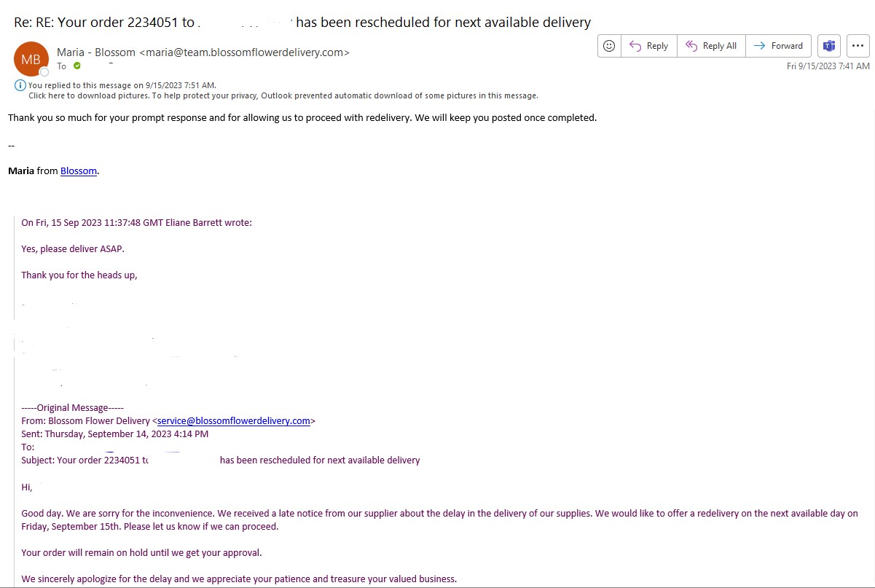Viewport: 875px width, 588px height.
Task: Open service@blossomflowerdelivery.com email link
Action: [234, 420]
